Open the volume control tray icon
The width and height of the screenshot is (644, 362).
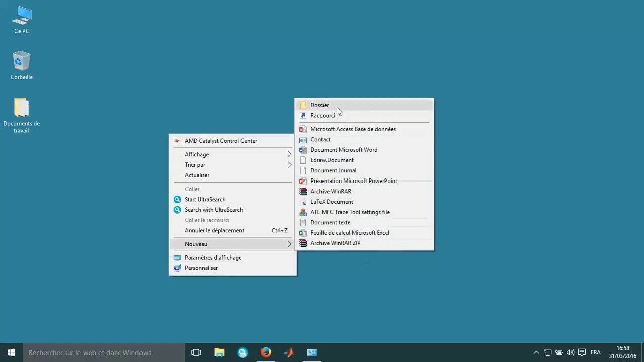[x=570, y=353]
